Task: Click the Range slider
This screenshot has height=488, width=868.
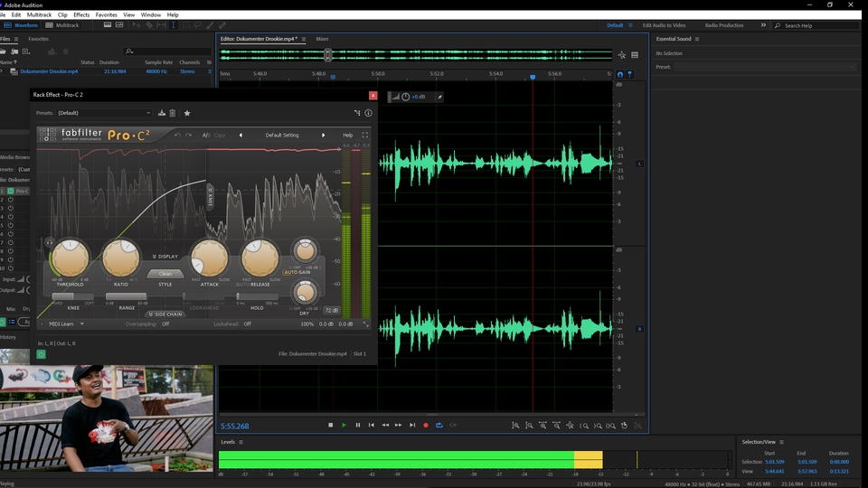Action: pyautogui.click(x=127, y=297)
